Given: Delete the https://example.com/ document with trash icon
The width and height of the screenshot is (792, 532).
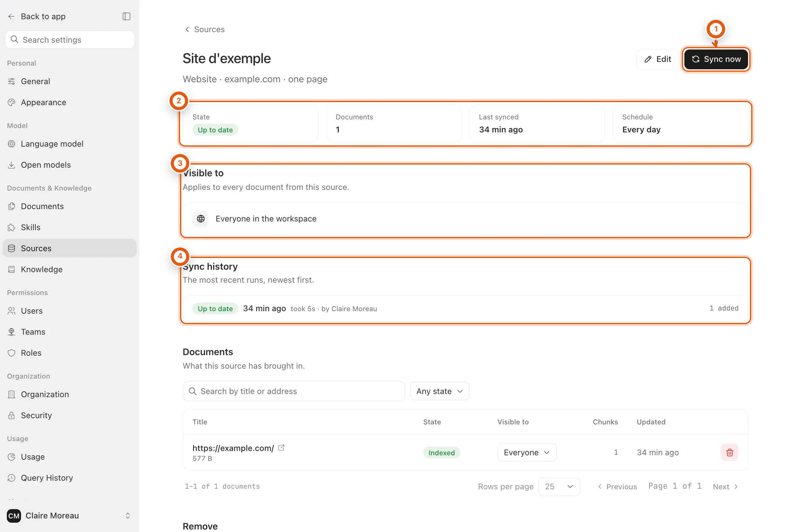Looking at the screenshot, I should click(x=729, y=452).
